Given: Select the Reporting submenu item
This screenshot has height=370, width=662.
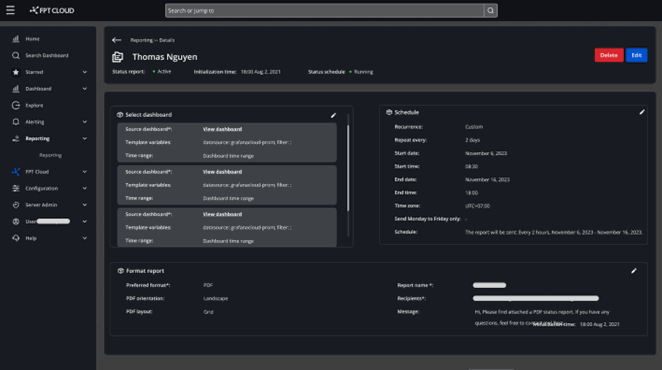Looking at the screenshot, I should point(50,155).
